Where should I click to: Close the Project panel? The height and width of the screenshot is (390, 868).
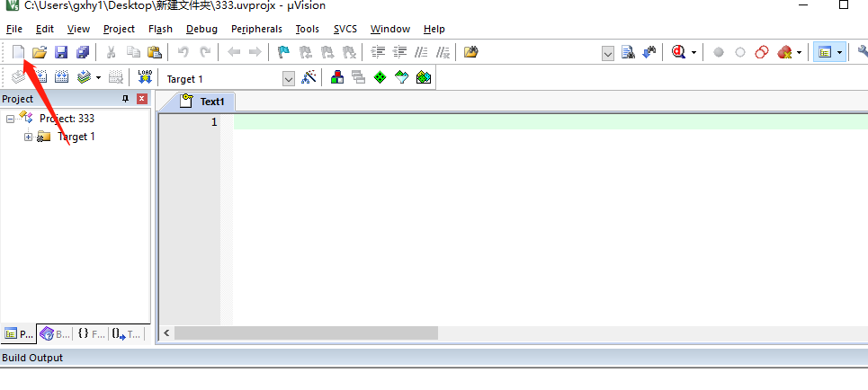[142, 99]
